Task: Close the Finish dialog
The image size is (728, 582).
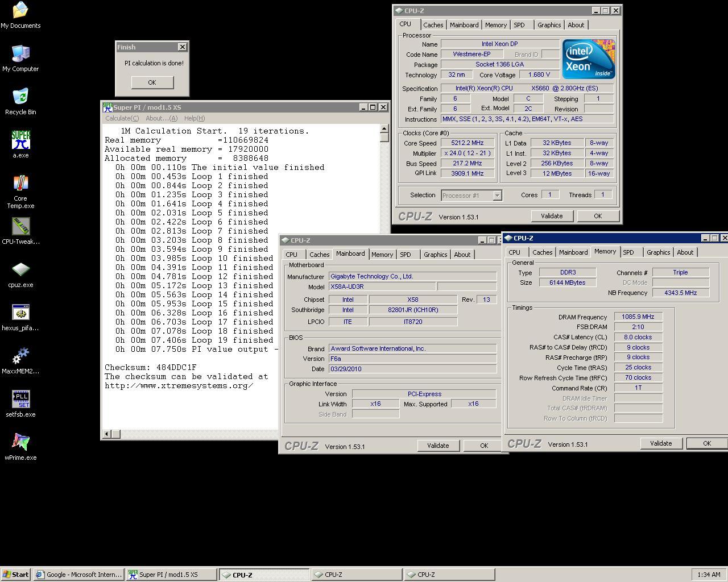Action: 182,47
